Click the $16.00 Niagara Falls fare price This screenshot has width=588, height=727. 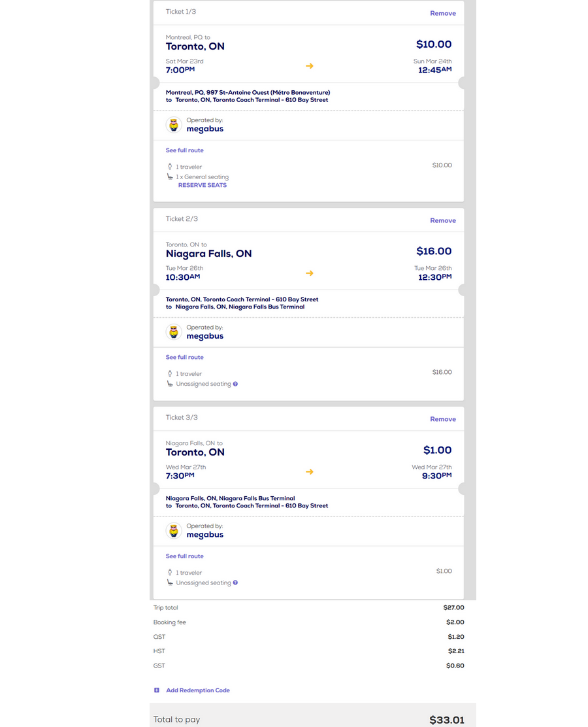click(434, 252)
